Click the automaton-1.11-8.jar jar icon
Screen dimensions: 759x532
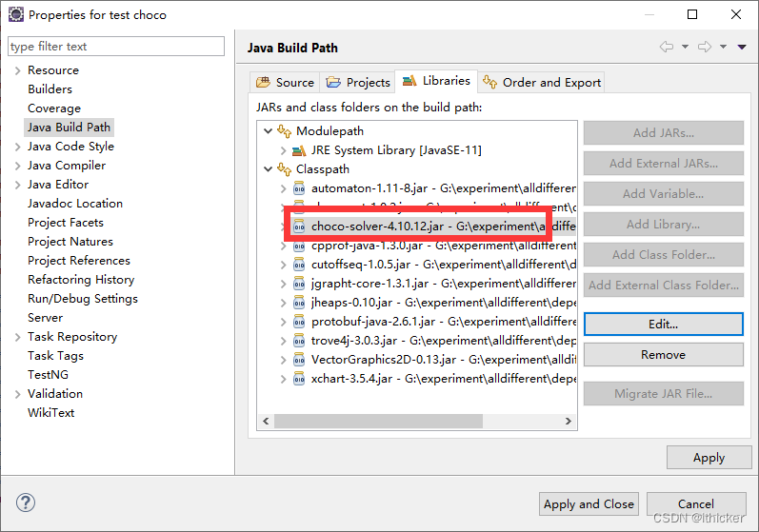pos(299,188)
